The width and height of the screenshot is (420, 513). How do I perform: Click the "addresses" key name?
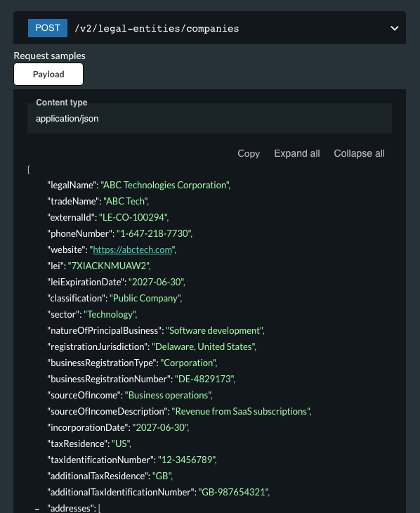(x=72, y=508)
